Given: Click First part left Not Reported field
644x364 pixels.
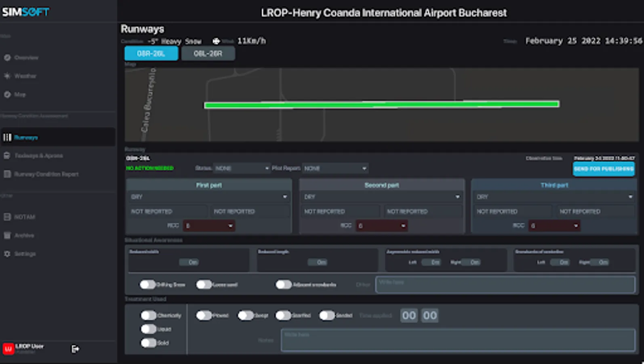Looking at the screenshot, I should tap(167, 211).
